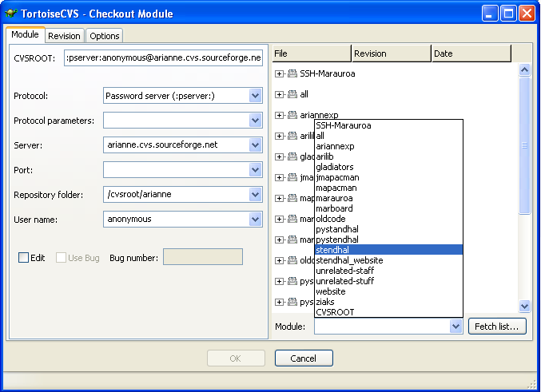Click the CVSROOT text field
The width and height of the screenshot is (541, 392).
(164, 57)
